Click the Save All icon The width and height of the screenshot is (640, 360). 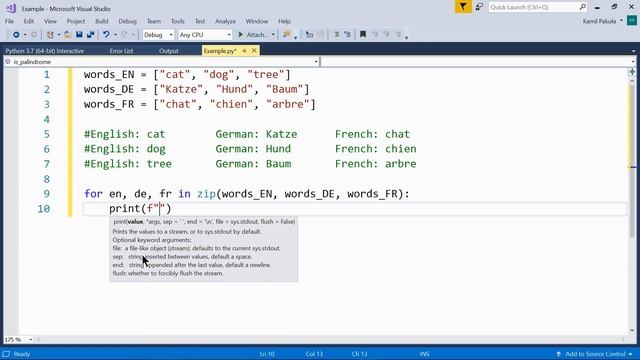[x=90, y=35]
